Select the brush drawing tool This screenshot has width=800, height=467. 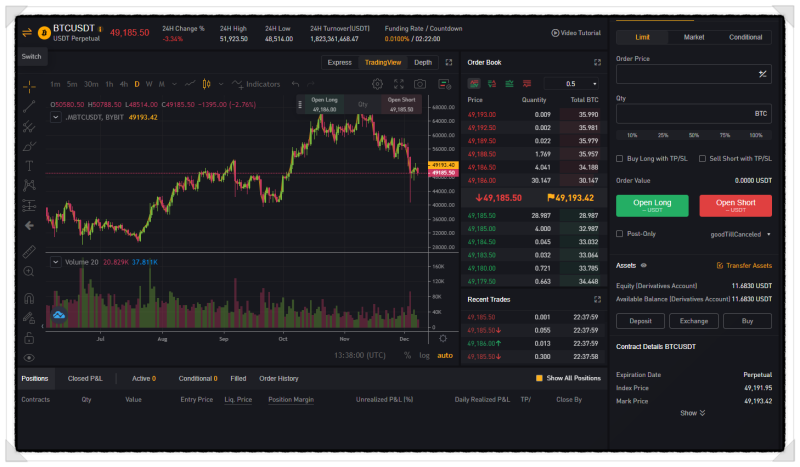29,146
